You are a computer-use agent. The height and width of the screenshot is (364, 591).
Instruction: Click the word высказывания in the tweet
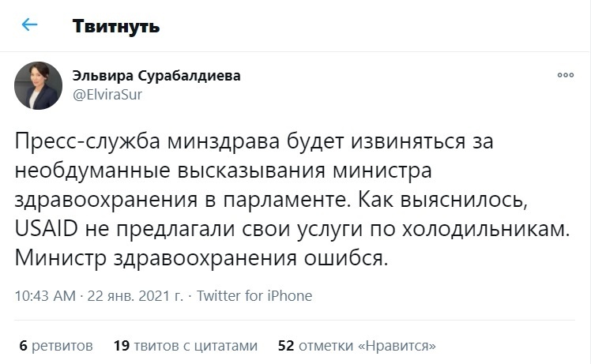[251, 171]
